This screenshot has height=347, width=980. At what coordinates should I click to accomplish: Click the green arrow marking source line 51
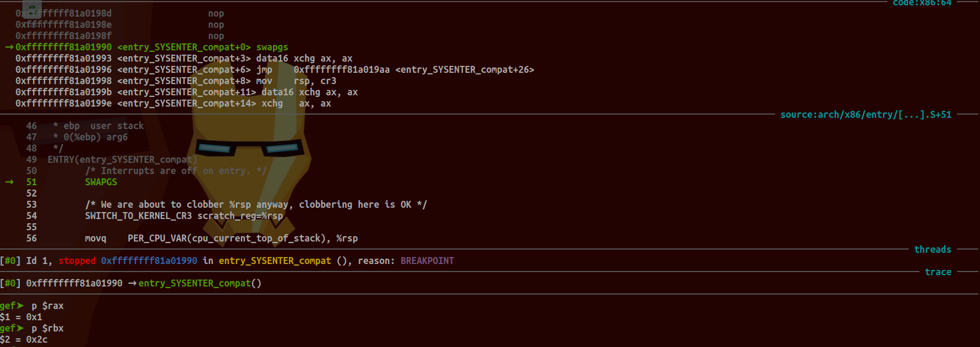[9, 182]
